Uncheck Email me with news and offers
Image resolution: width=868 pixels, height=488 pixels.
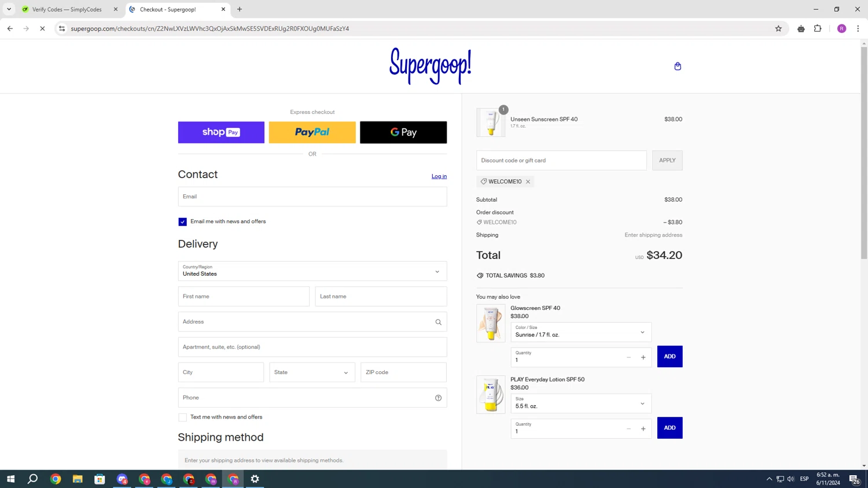(182, 222)
